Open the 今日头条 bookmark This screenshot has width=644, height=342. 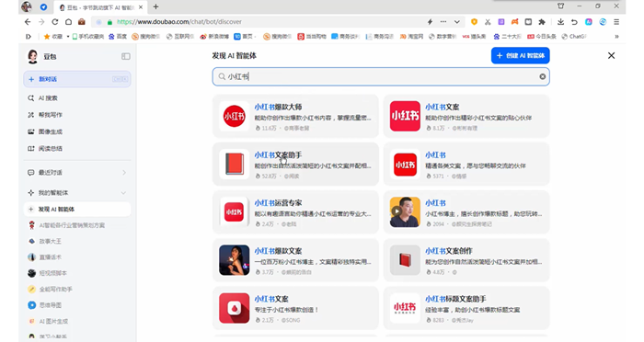click(542, 37)
